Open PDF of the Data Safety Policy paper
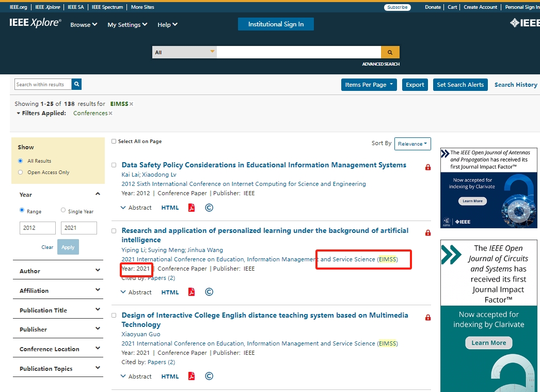Viewport: 540px width, 392px height. (192, 208)
